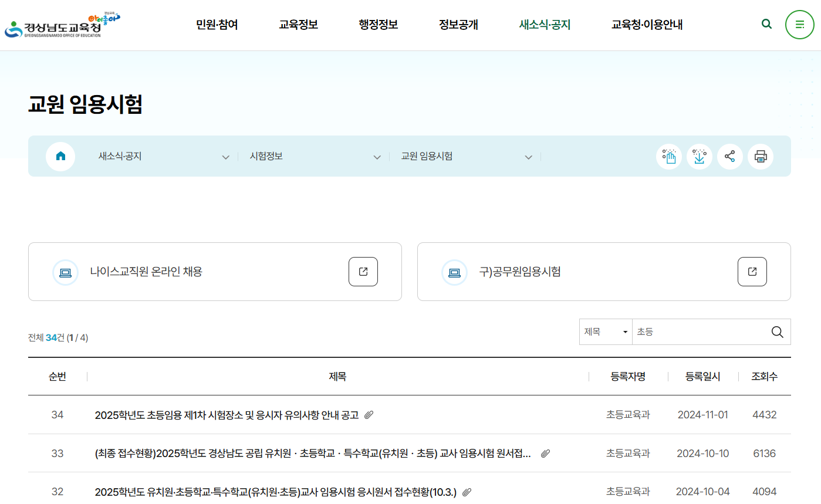821x504 pixels.
Task: Click the external link icon for 나이스교직원 온라인 채용
Action: 363,271
